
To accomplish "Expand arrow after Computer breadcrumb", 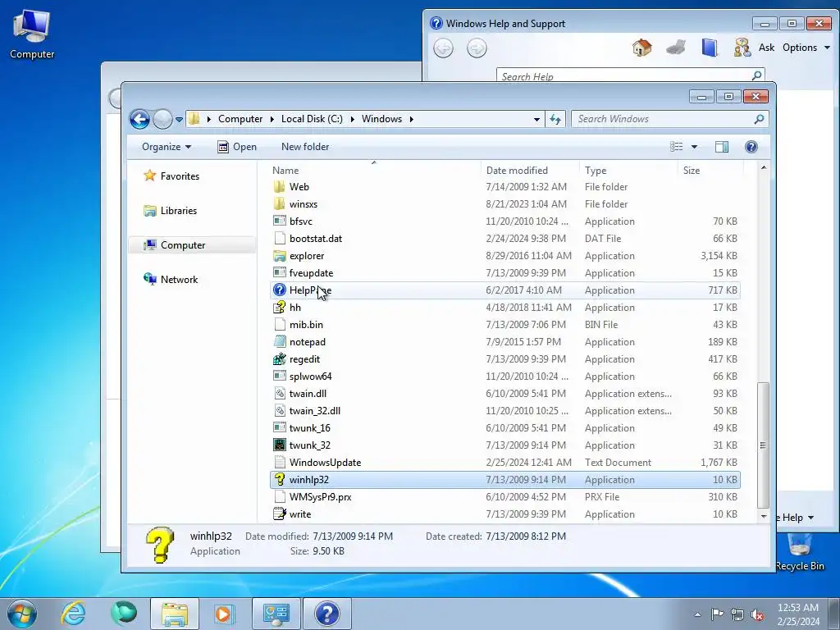I will (272, 119).
